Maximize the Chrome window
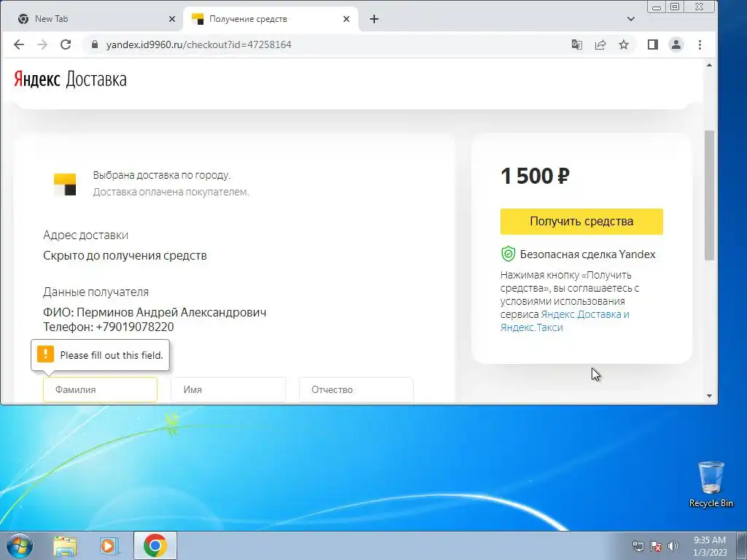 [675, 7]
